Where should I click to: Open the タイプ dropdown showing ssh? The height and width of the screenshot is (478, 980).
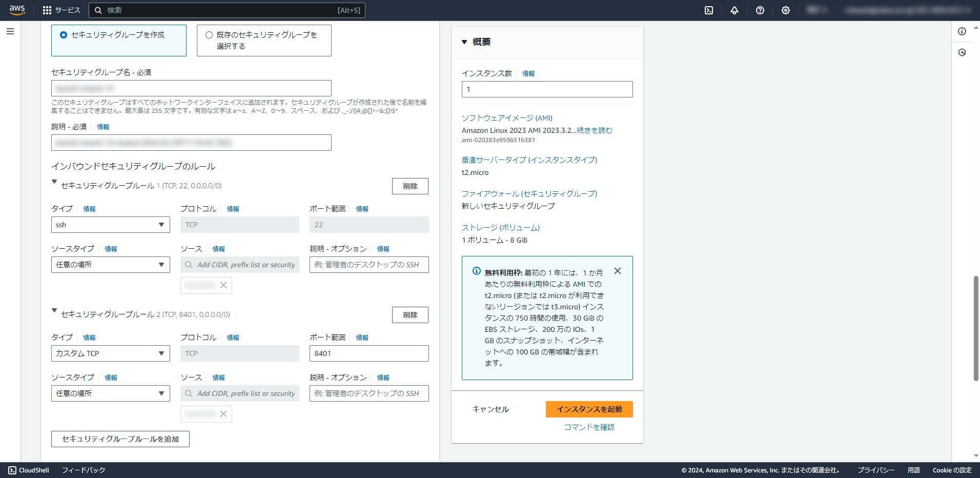click(x=111, y=225)
